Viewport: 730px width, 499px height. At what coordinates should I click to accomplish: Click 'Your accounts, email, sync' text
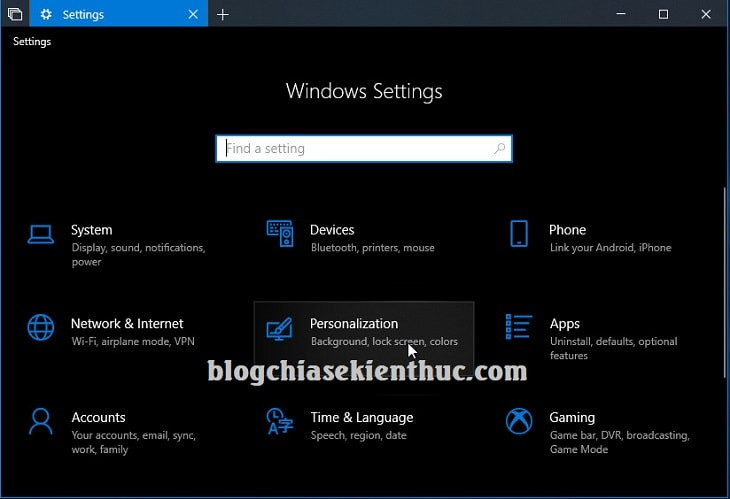pos(133,435)
